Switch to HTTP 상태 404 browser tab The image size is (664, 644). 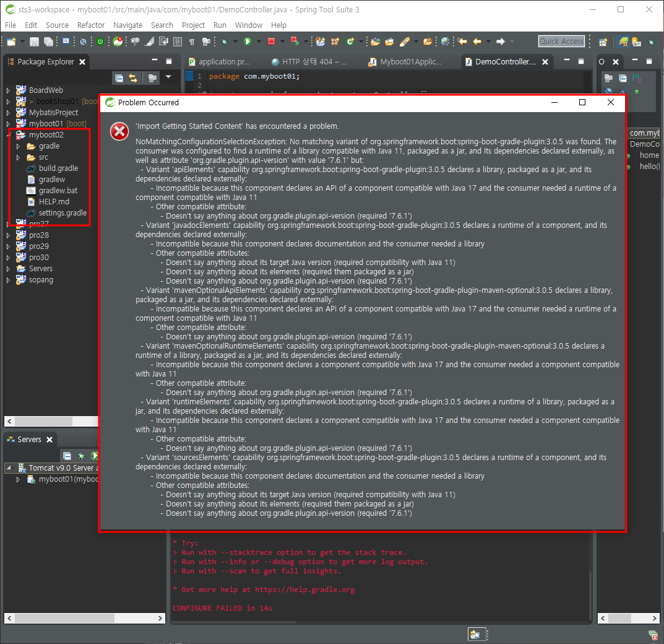coord(309,62)
